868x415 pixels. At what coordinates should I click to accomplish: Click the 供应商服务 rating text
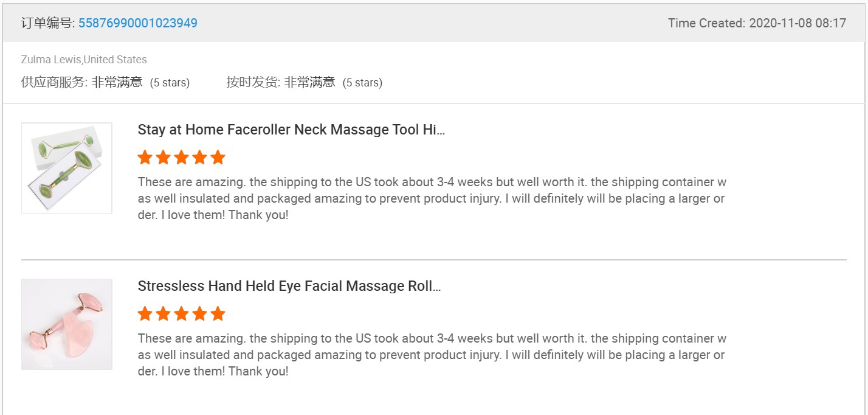(x=105, y=82)
